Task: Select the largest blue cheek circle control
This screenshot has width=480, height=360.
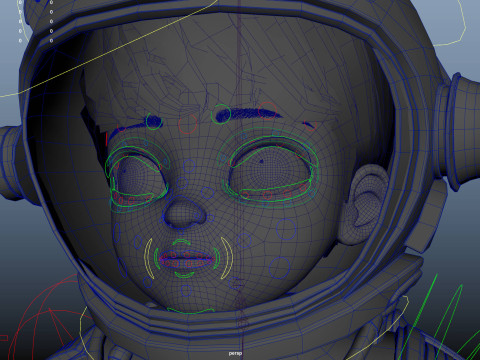Action: [x=286, y=229]
